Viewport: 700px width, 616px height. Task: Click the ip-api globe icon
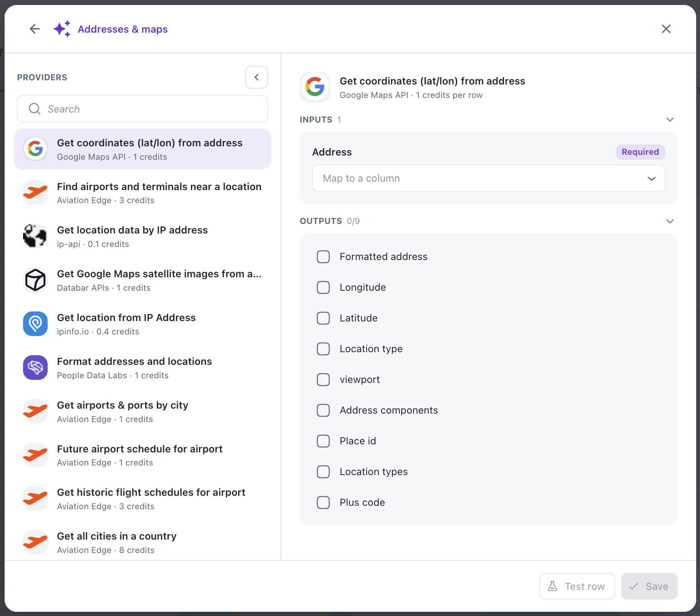[x=35, y=236]
